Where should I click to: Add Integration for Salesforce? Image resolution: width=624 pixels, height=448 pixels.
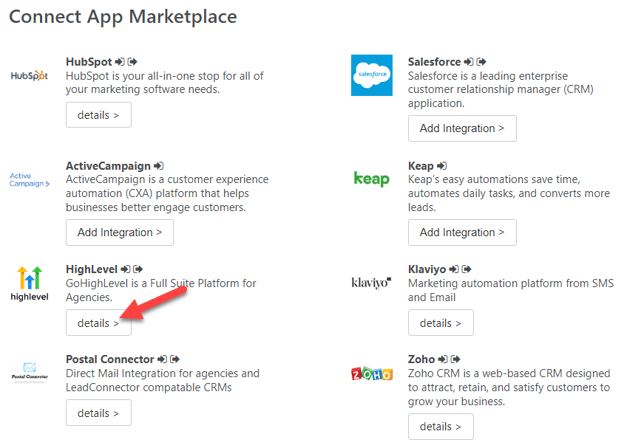(462, 129)
